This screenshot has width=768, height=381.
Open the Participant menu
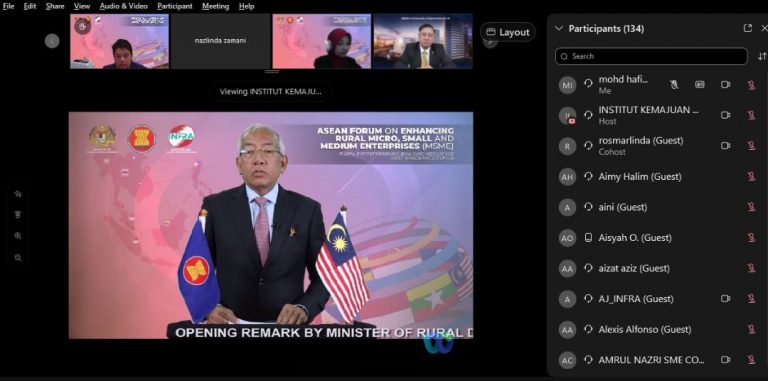(x=175, y=6)
